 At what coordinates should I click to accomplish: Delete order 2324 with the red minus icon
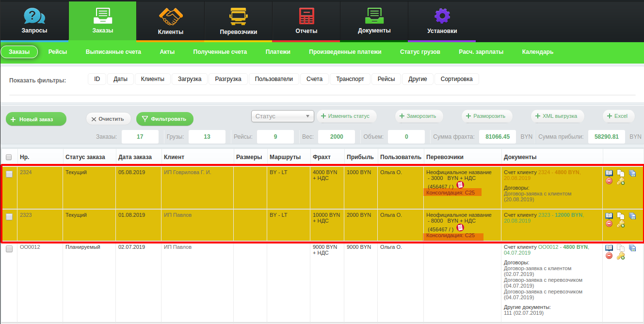[609, 181]
